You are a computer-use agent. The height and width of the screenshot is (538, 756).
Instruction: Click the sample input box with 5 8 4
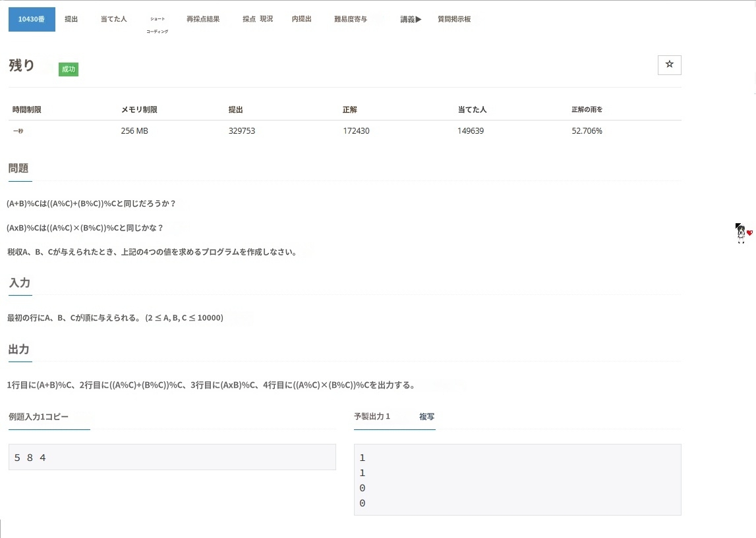pos(172,457)
